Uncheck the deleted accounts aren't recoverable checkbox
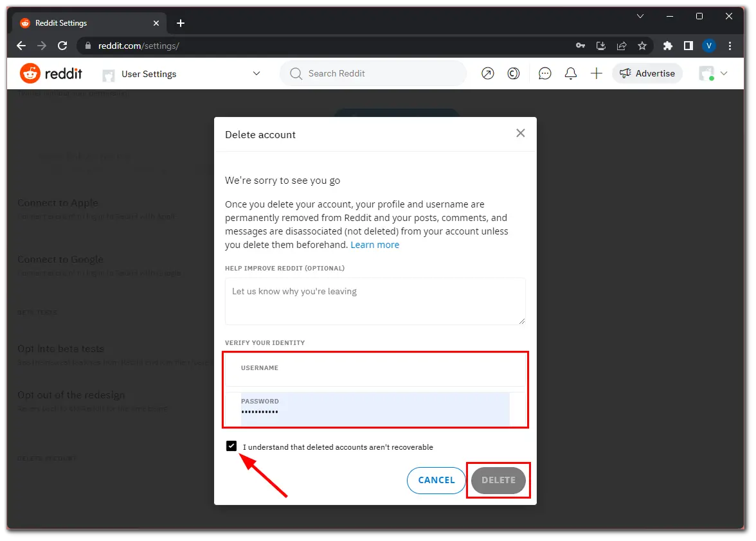Screen dimensions: 756x541 (231, 446)
